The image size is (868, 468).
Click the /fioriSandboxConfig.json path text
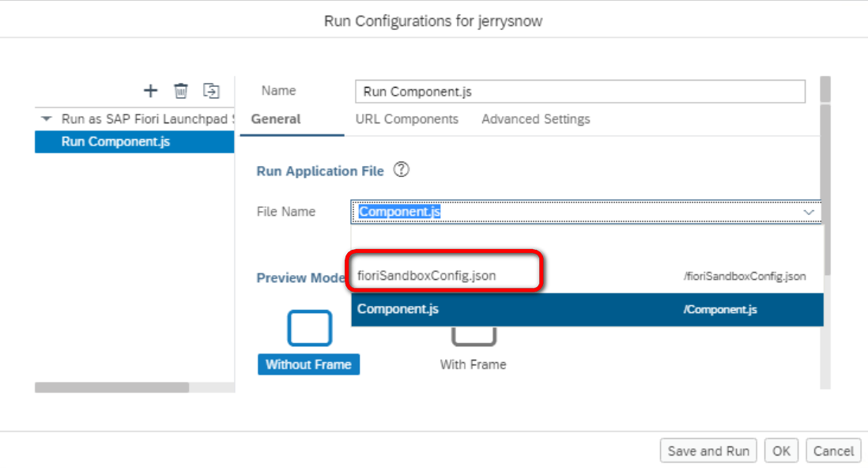(745, 277)
